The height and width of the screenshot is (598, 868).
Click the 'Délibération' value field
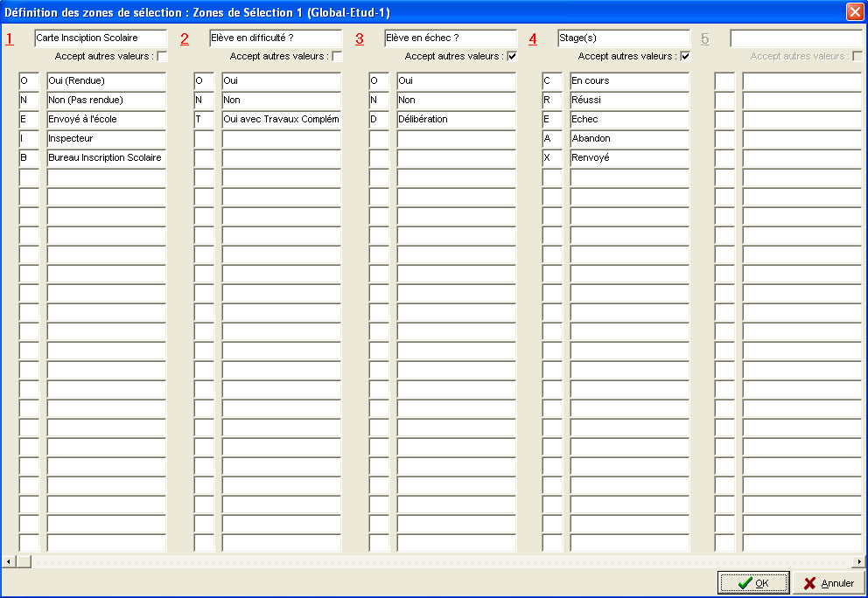coord(456,120)
